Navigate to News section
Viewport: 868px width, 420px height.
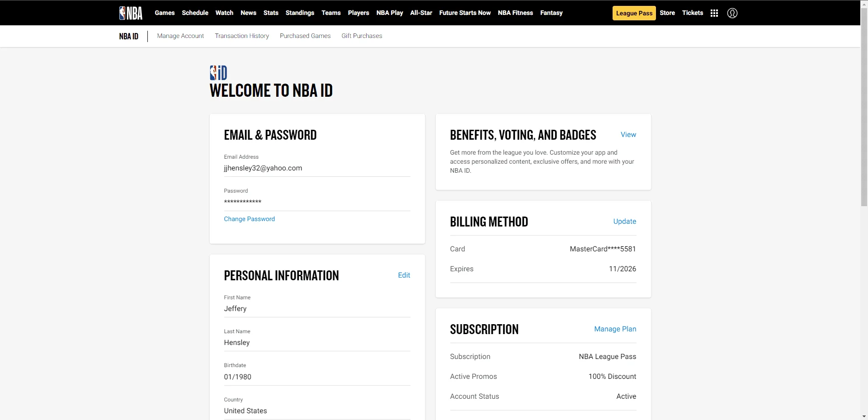click(x=248, y=13)
